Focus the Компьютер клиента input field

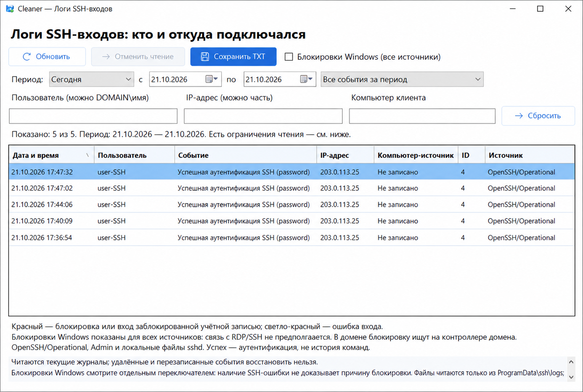pyautogui.click(x=422, y=116)
